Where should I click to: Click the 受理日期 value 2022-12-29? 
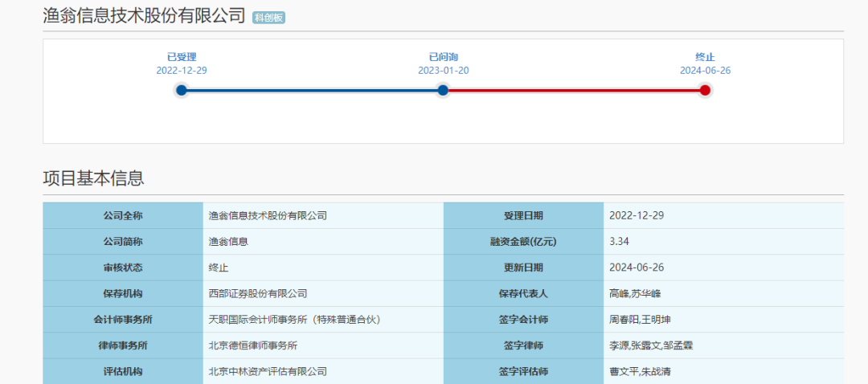(x=637, y=216)
